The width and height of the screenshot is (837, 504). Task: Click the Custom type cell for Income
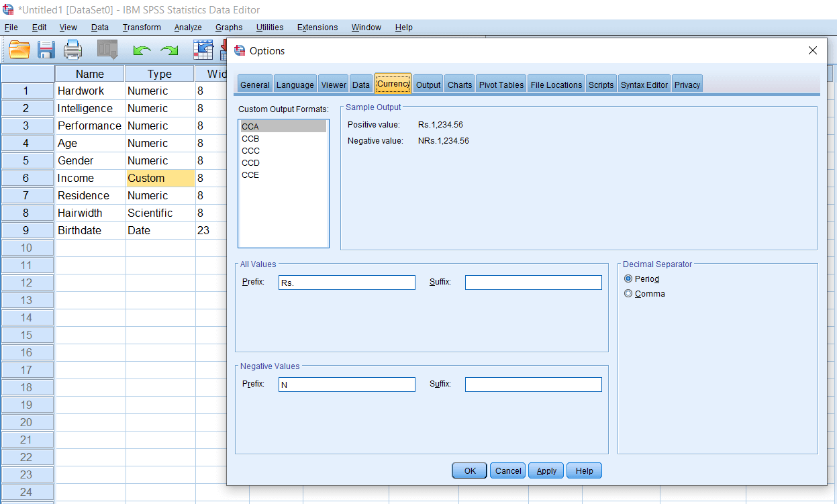[x=160, y=179]
